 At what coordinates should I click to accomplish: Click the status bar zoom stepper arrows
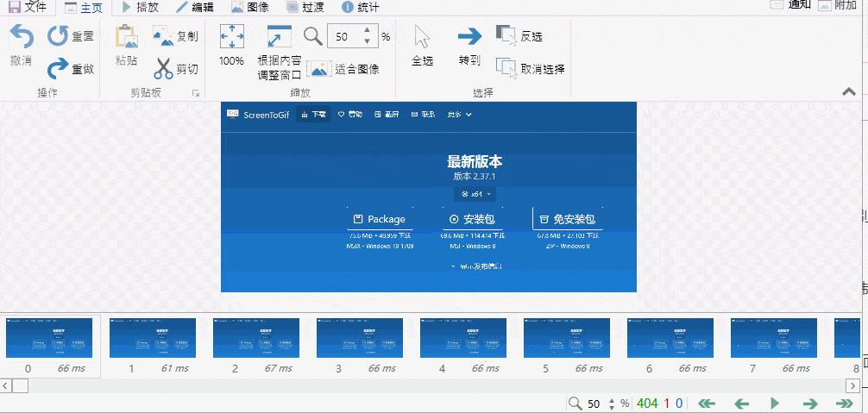(612, 404)
